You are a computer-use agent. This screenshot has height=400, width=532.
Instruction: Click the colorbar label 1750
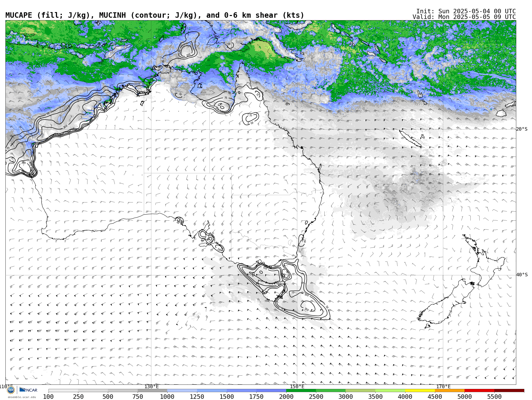(x=256, y=397)
